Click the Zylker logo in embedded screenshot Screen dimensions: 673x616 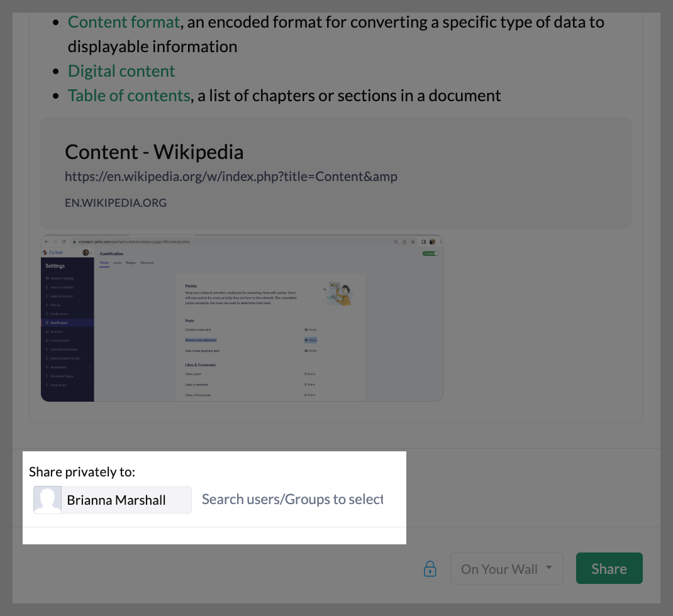click(53, 252)
